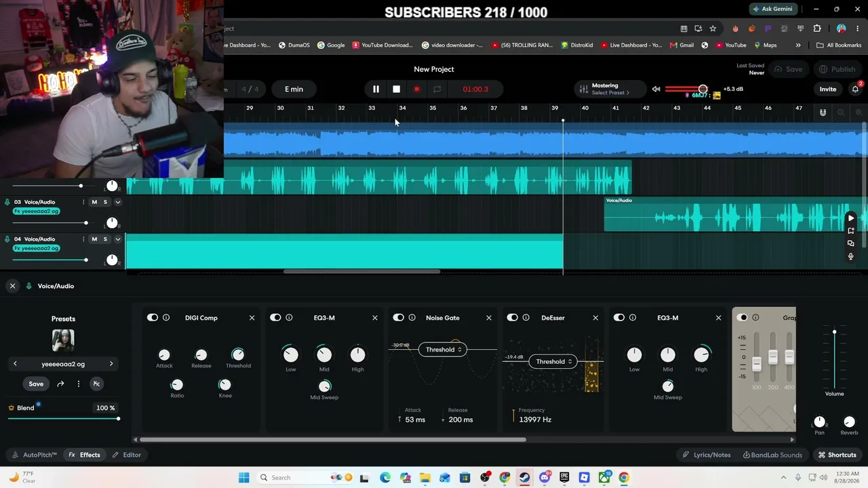Image resolution: width=868 pixels, height=488 pixels.
Task: Toggle second EQ3-M effect power switch
Action: pyautogui.click(x=619, y=317)
